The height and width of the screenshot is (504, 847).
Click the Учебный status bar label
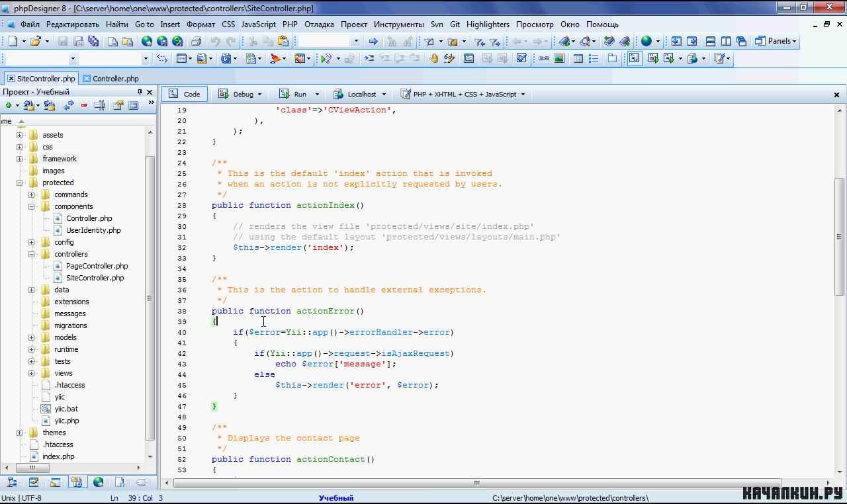(x=336, y=498)
